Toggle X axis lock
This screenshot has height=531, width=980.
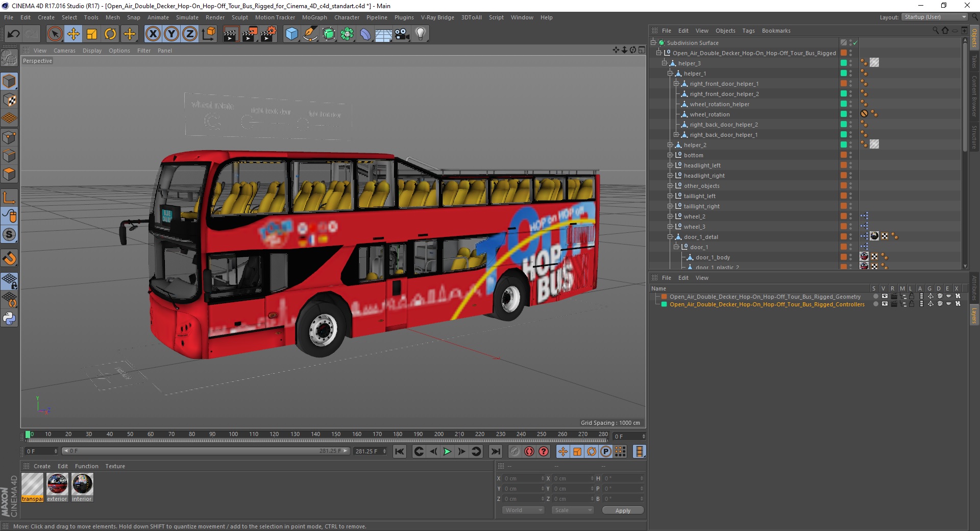153,34
